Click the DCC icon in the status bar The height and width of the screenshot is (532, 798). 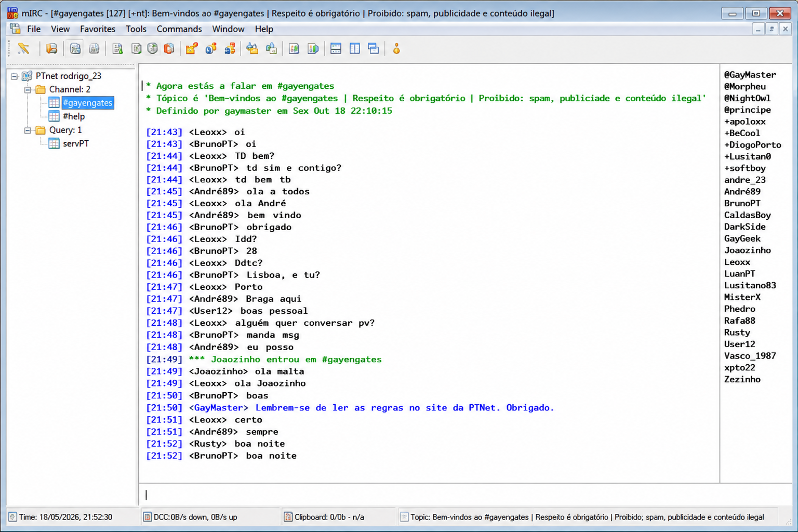pyautogui.click(x=147, y=517)
